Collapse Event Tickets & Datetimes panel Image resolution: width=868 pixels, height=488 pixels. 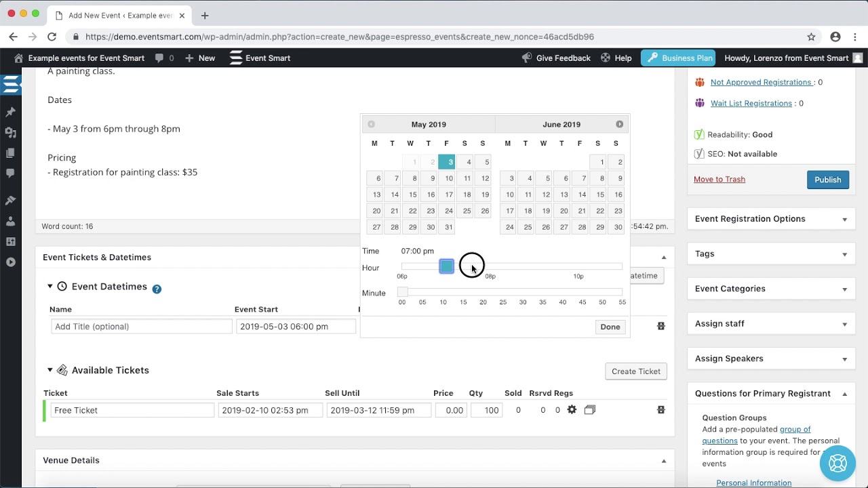(x=664, y=258)
